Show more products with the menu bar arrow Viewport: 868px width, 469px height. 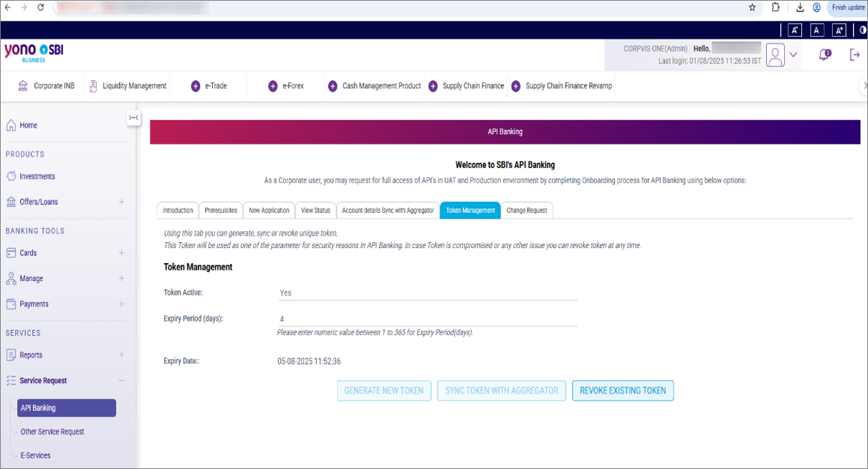pos(864,86)
